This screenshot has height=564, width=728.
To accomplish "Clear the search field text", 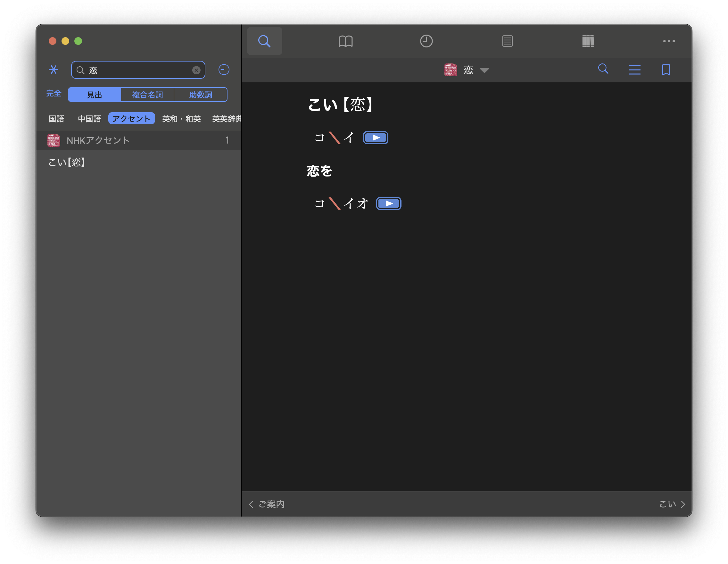I will pyautogui.click(x=196, y=70).
